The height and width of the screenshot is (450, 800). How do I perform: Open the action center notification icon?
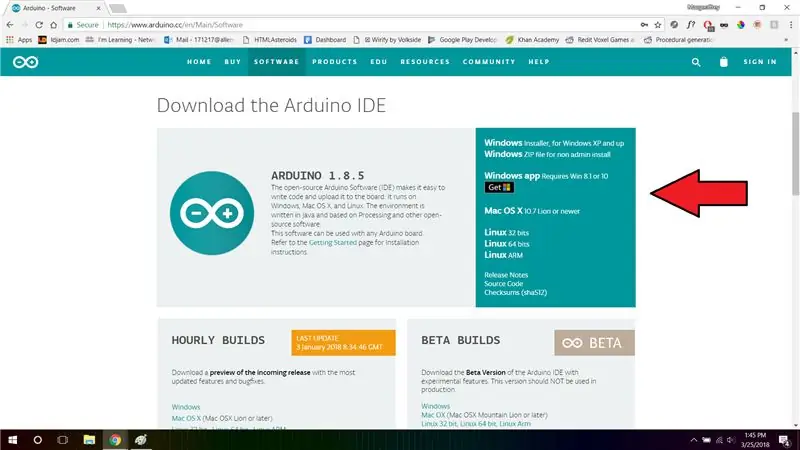click(x=785, y=440)
